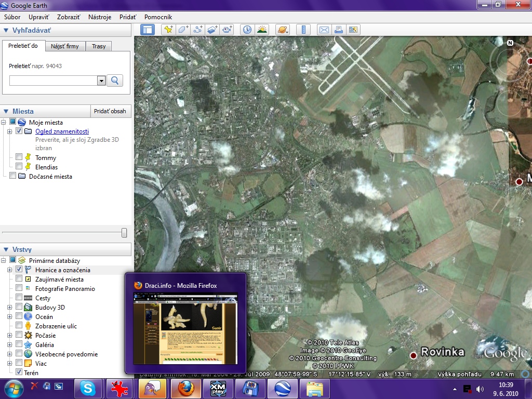
Task: Toggle the Tommy placemark checkbox
Action: coord(19,157)
